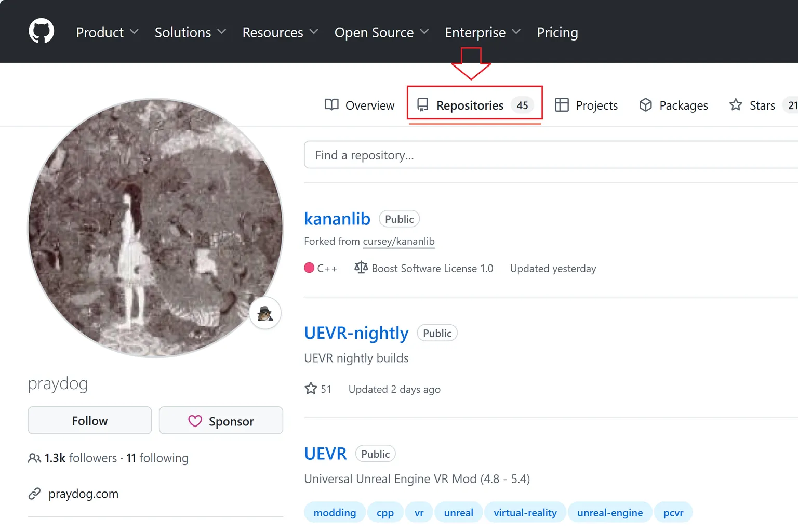Switch to the Packages tab
The height and width of the screenshot is (532, 798).
674,105
